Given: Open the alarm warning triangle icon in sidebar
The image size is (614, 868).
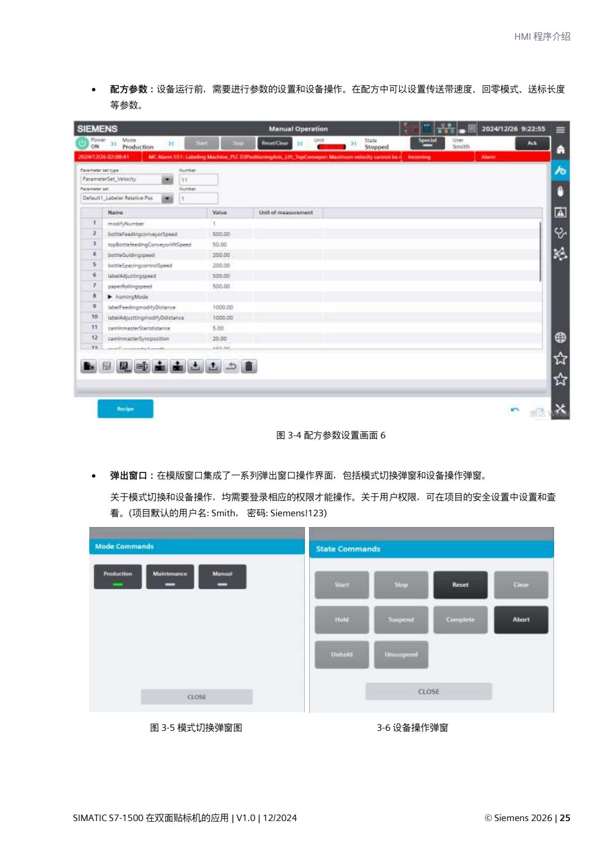Looking at the screenshot, I should pos(560,212).
